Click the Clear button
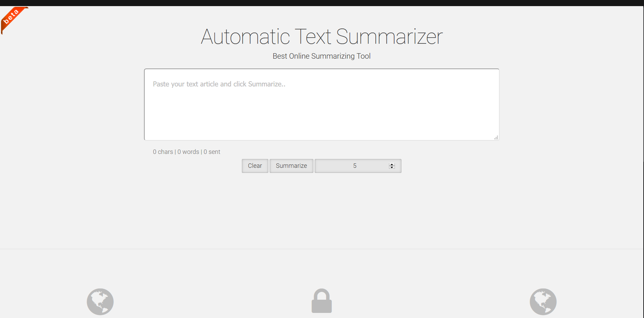The width and height of the screenshot is (644, 318). coord(255,166)
